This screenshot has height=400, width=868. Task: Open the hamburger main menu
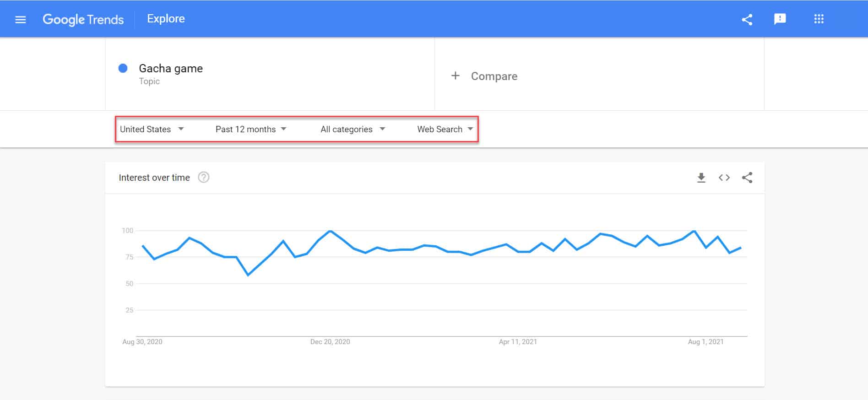click(x=21, y=20)
